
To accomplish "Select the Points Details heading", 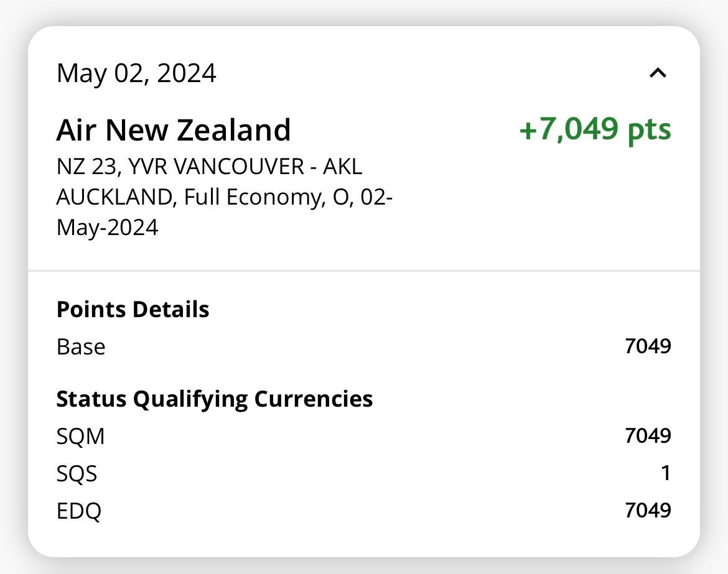I will (x=133, y=309).
